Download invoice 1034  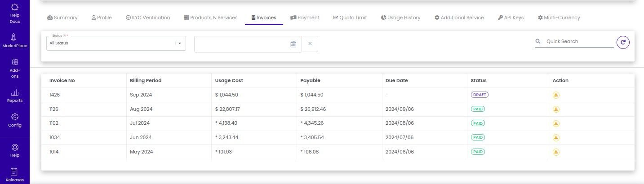point(556,137)
